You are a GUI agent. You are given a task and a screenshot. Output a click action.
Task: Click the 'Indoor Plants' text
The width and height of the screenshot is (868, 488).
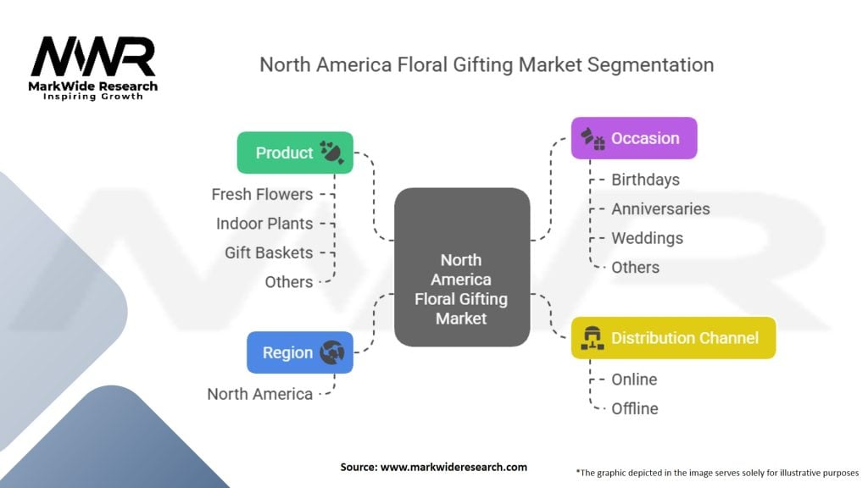[x=264, y=224]
